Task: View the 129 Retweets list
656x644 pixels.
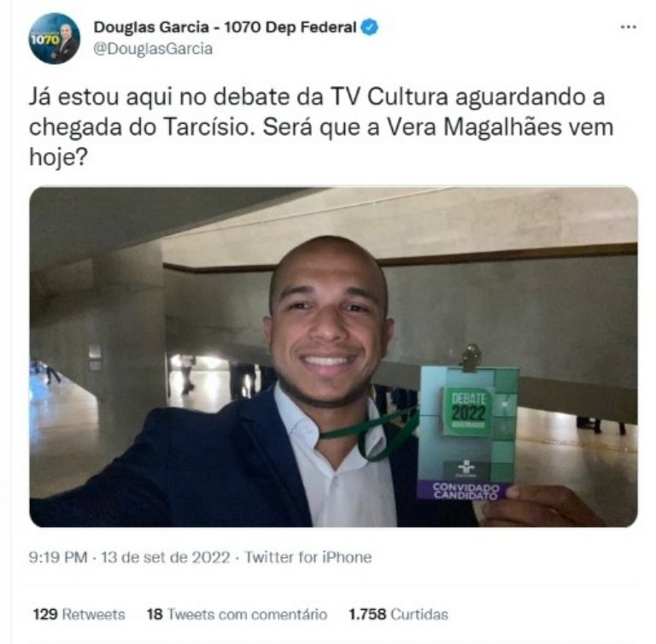Action: 79,614
